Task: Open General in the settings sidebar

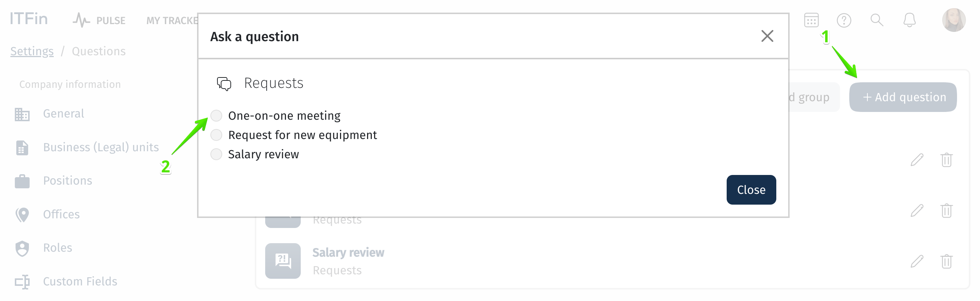Action: (x=63, y=114)
